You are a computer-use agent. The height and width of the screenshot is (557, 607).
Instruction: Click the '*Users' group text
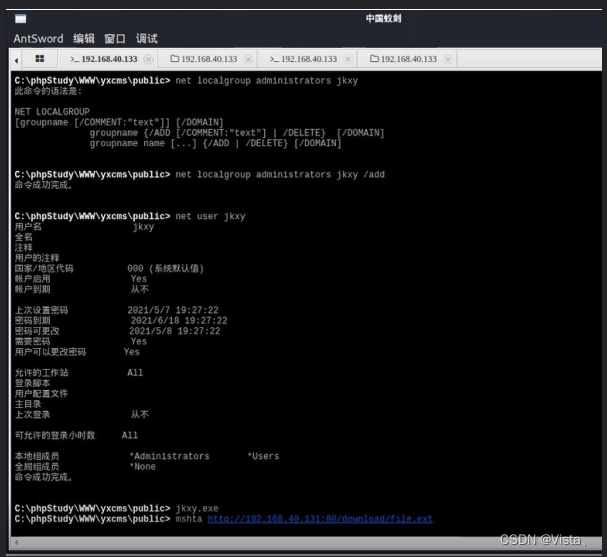[x=263, y=456]
